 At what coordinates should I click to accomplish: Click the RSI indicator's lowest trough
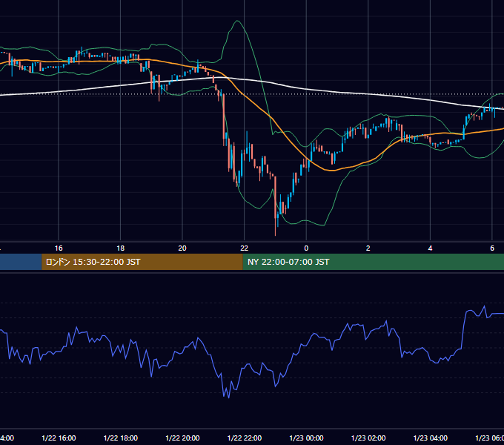point(228,398)
